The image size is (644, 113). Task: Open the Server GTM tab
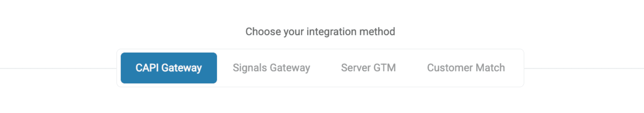tap(369, 68)
